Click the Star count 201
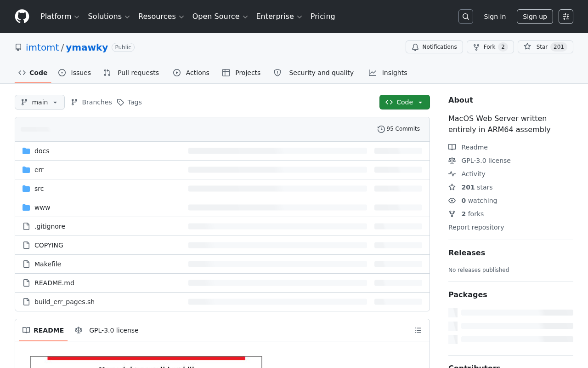The height and width of the screenshot is (368, 588). [559, 47]
